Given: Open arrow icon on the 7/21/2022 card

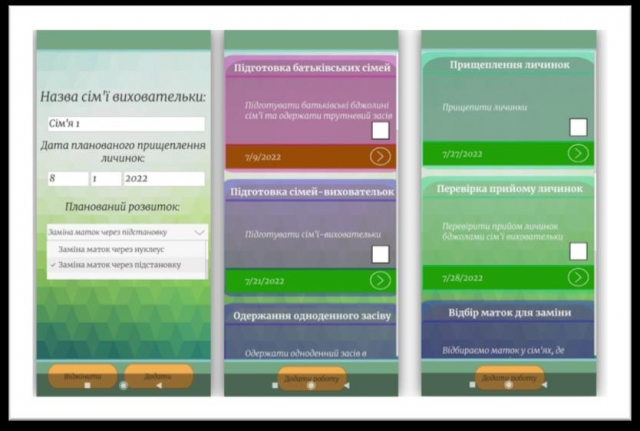Looking at the screenshot, I should [x=380, y=280].
